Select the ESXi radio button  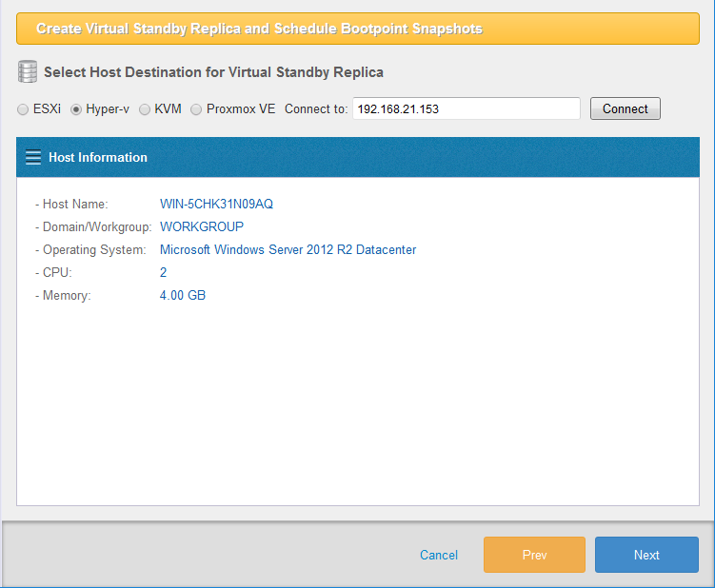tap(22, 109)
